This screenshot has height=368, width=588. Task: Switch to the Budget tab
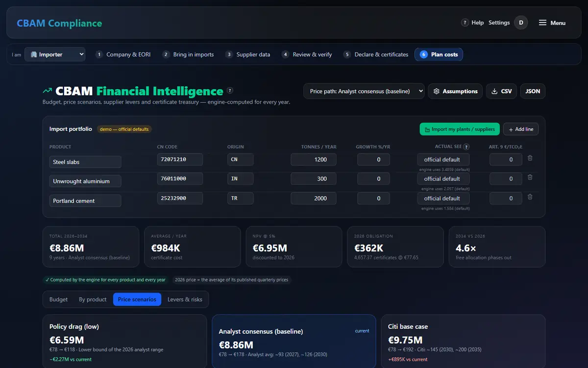(x=59, y=299)
